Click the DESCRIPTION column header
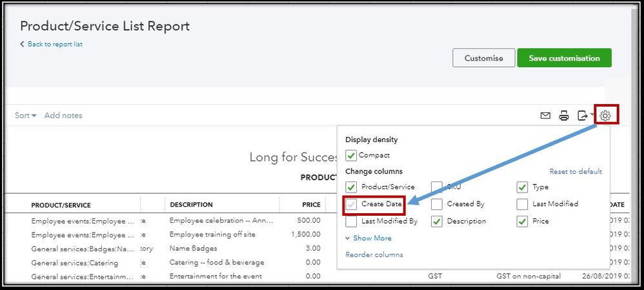Screen dimensions: 644x290 point(191,205)
